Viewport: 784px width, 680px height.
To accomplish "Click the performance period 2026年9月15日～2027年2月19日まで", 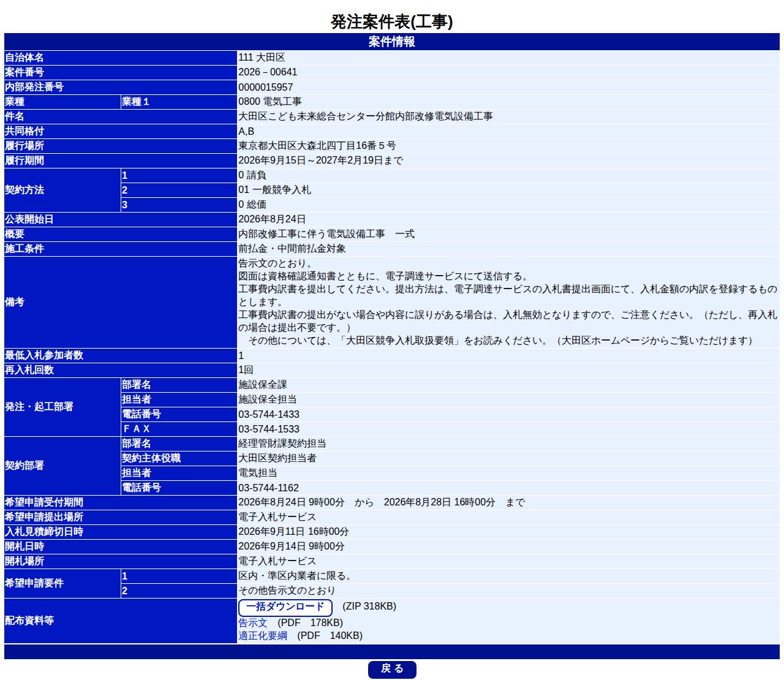I will click(x=321, y=161).
